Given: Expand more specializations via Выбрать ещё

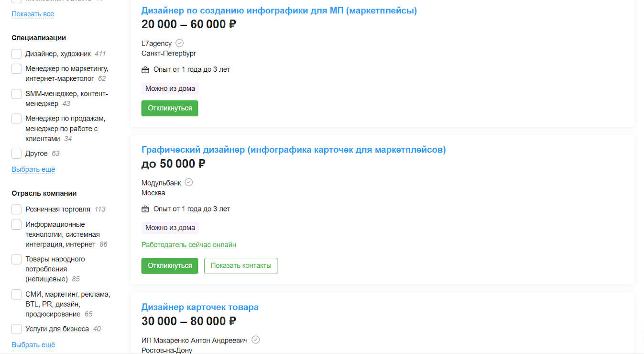Looking at the screenshot, I should coord(33,169).
